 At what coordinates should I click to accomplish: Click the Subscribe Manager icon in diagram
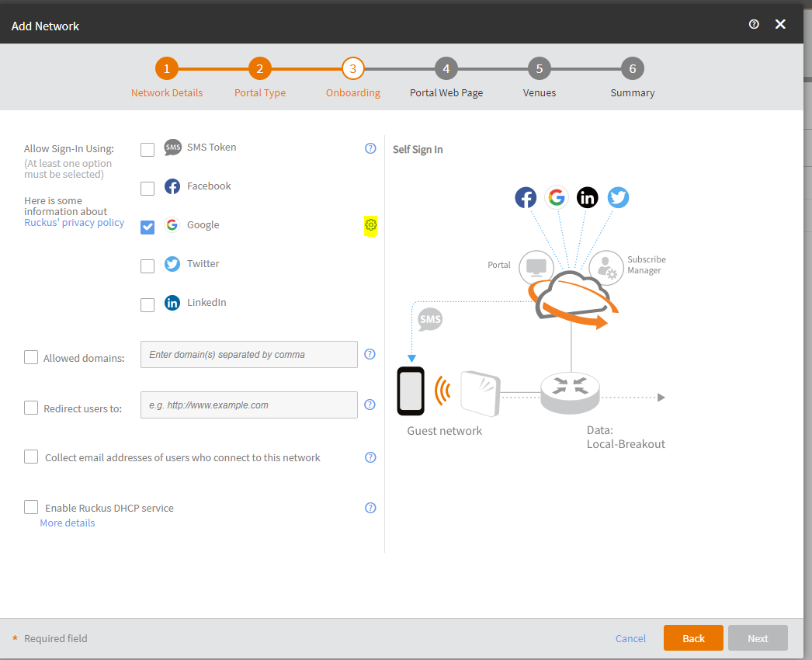pos(606,268)
